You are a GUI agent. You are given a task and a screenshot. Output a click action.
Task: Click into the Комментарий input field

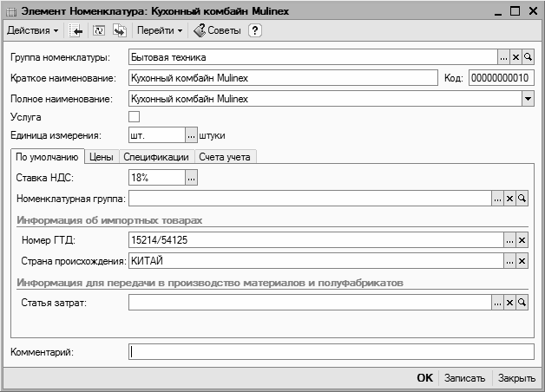click(330, 352)
